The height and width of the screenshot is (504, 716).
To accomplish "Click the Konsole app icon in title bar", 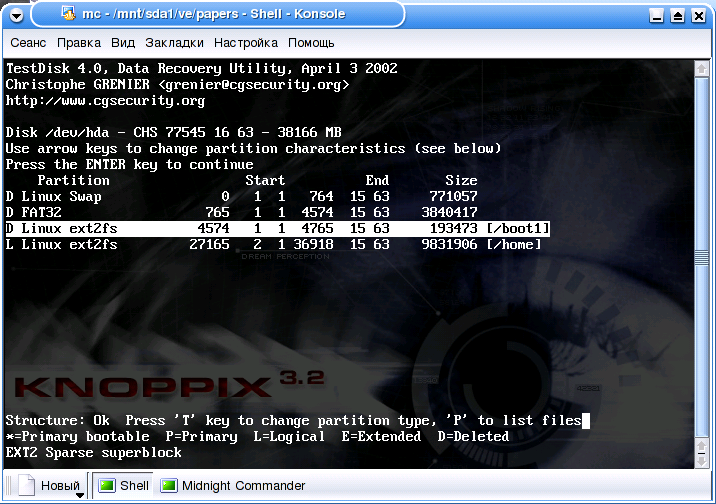I will [x=68, y=14].
